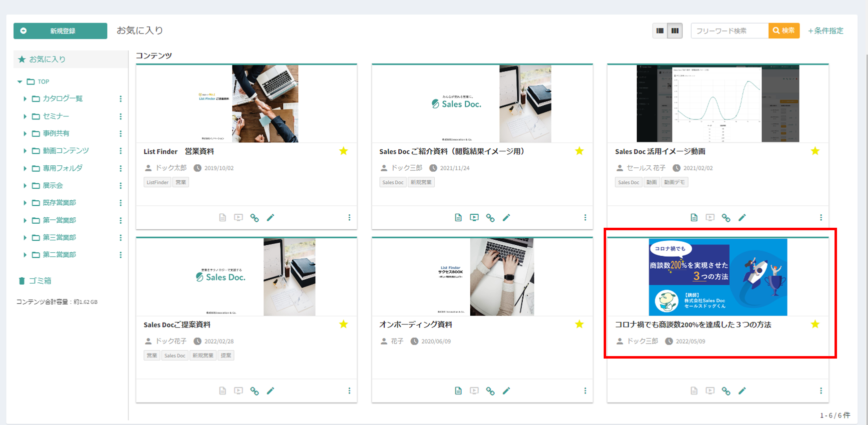The height and width of the screenshot is (425, 868).
Task: Focus フリーワード検索 search field
Action: click(x=730, y=31)
